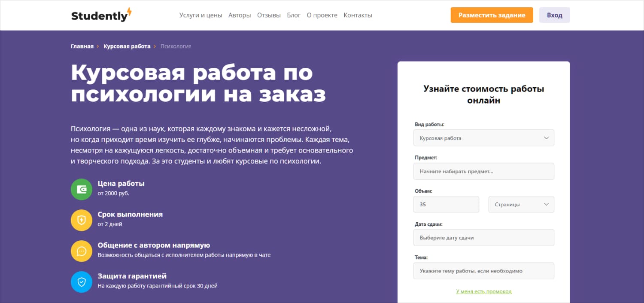Click the yellow chat bubble icon
This screenshot has height=303, width=644.
[x=82, y=251]
